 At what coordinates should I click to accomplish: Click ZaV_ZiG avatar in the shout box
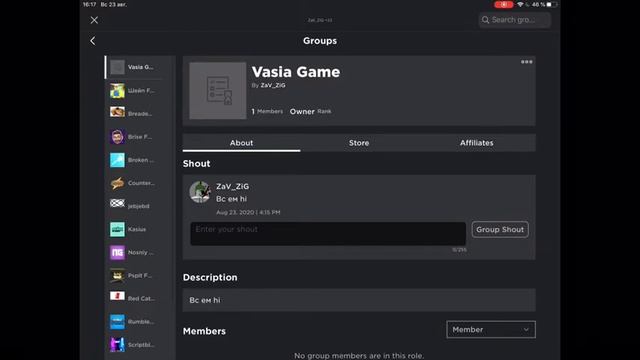(200, 192)
